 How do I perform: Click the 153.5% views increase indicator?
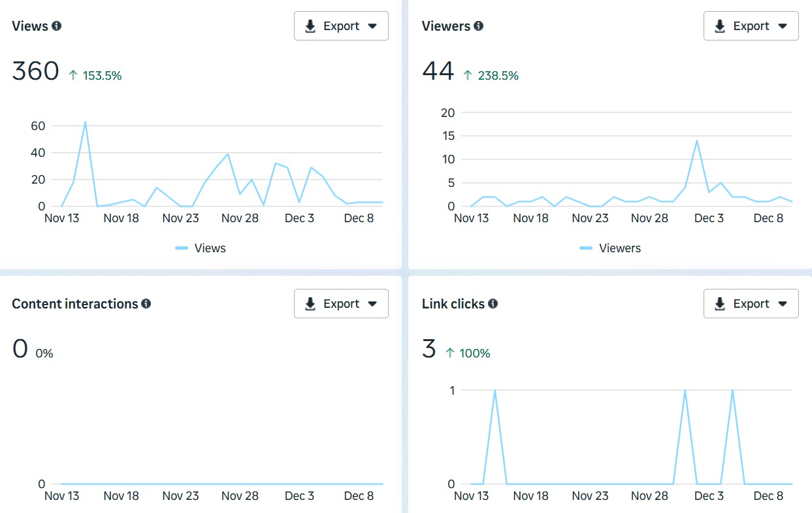point(95,76)
